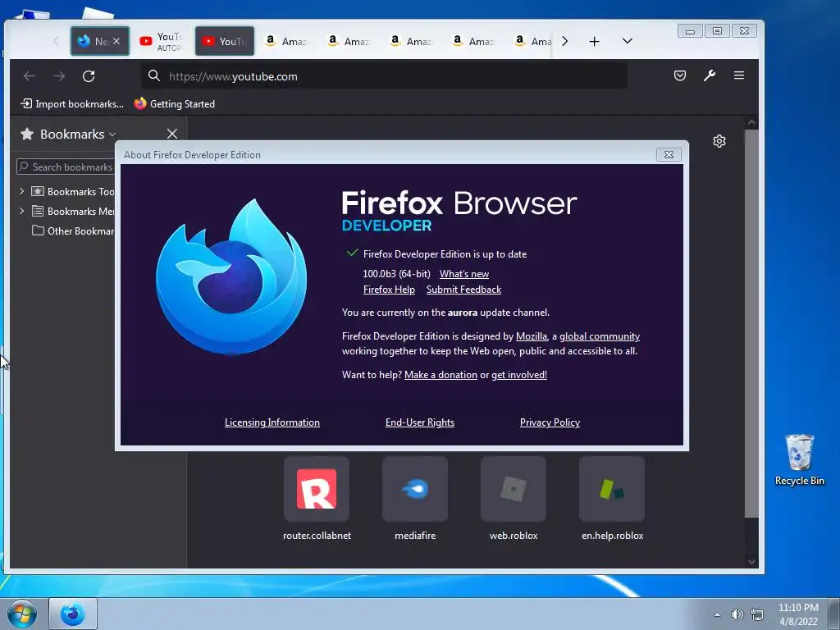This screenshot has width=840, height=630.
Task: Open the hamburger application menu
Action: click(739, 75)
